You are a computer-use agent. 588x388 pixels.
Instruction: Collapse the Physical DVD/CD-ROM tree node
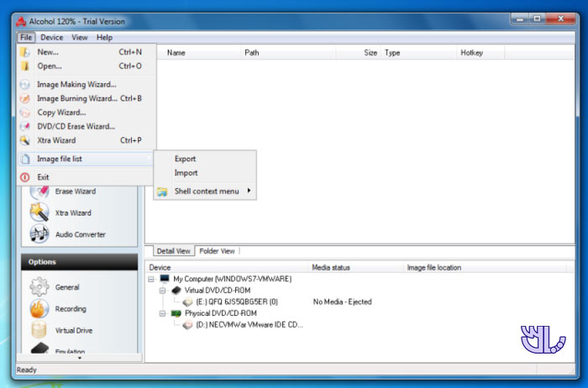click(x=162, y=313)
